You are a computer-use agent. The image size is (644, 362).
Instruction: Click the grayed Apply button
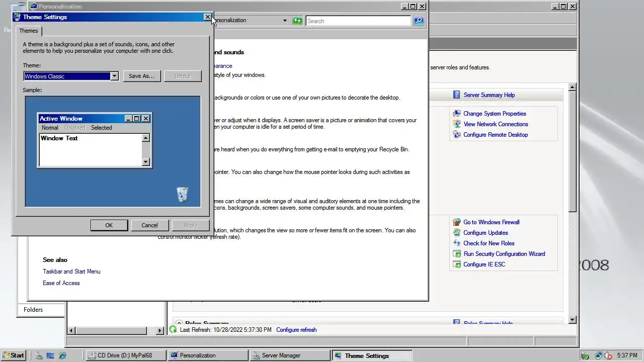[191, 225]
